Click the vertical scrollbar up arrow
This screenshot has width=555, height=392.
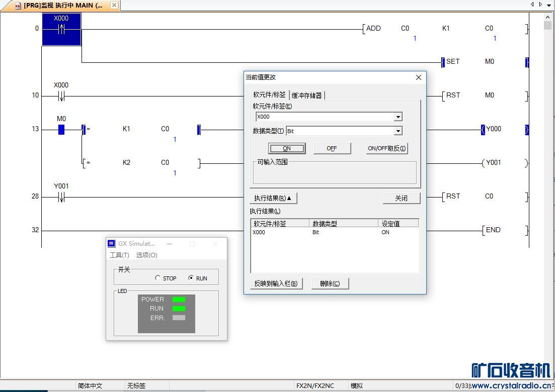pos(547,25)
